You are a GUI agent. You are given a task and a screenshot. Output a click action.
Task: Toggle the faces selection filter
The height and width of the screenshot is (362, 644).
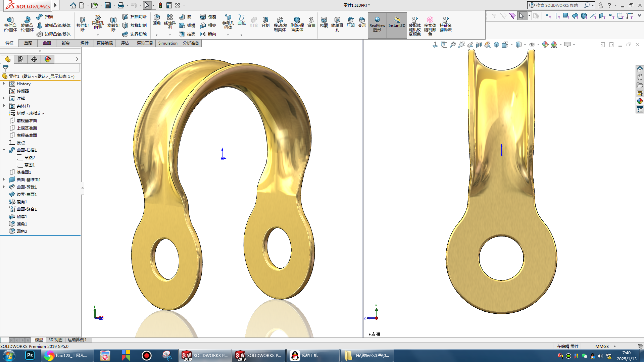566,16
